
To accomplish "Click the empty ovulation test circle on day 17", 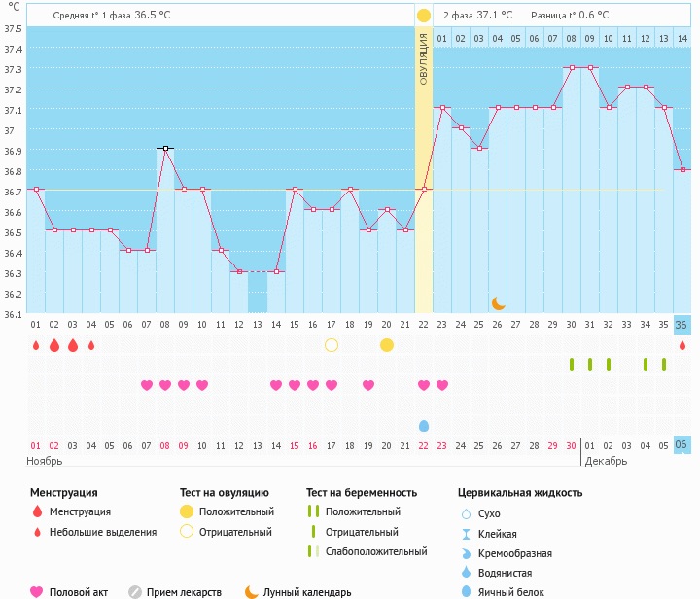I will pyautogui.click(x=332, y=345).
